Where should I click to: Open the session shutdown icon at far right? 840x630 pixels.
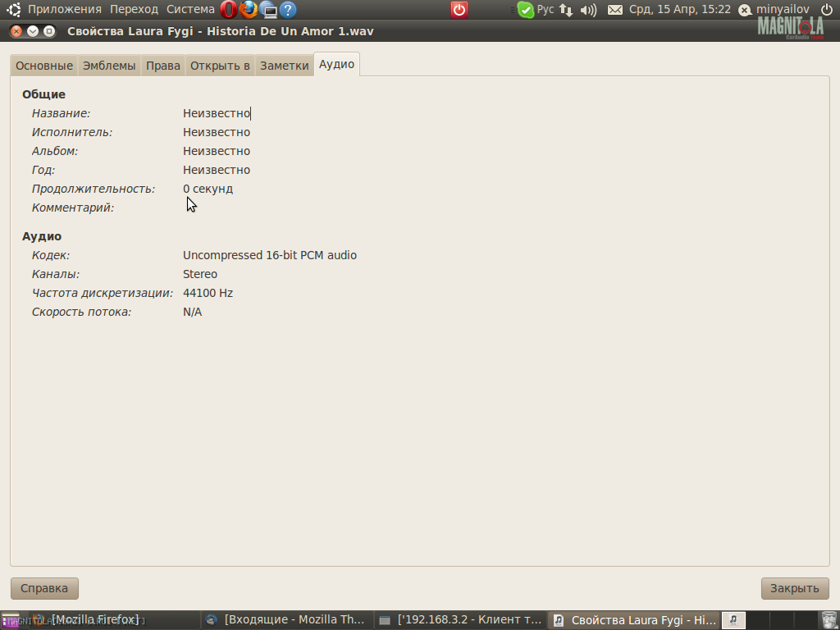(x=826, y=10)
